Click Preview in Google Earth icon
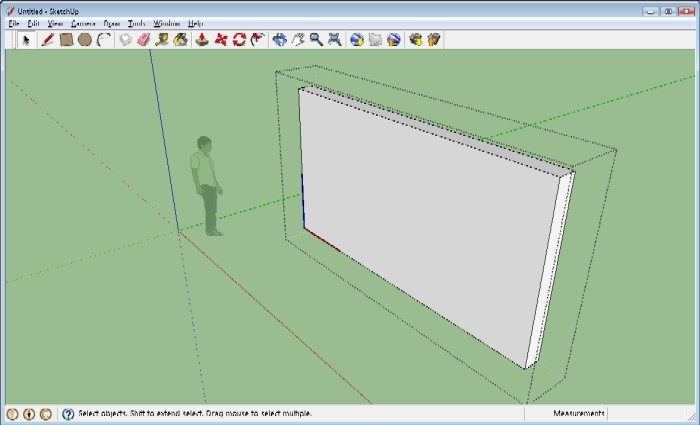Image resolution: width=700 pixels, height=425 pixels. tap(393, 40)
